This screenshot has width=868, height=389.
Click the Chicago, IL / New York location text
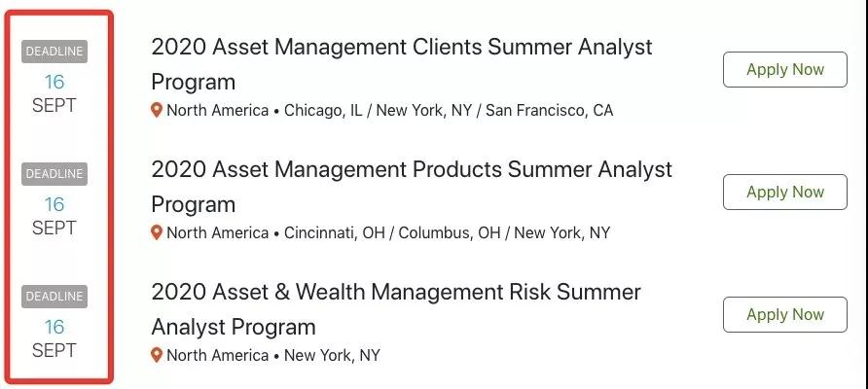pos(389,111)
